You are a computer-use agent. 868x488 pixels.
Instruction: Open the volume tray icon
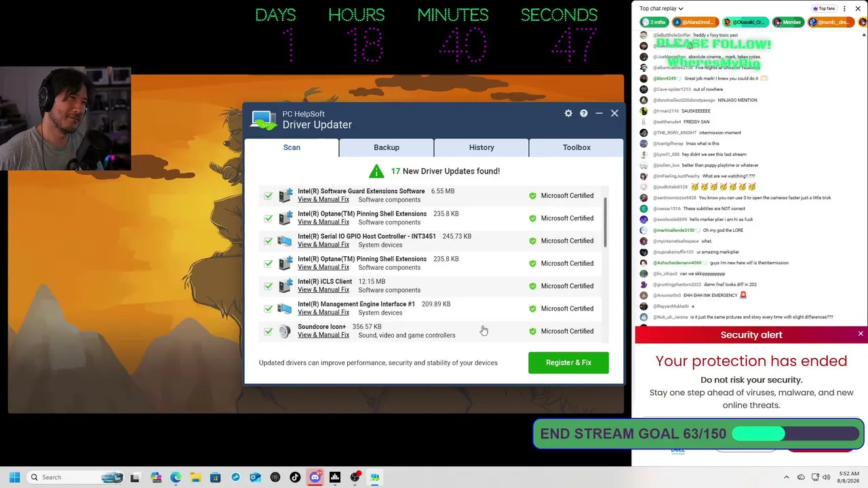(827, 477)
